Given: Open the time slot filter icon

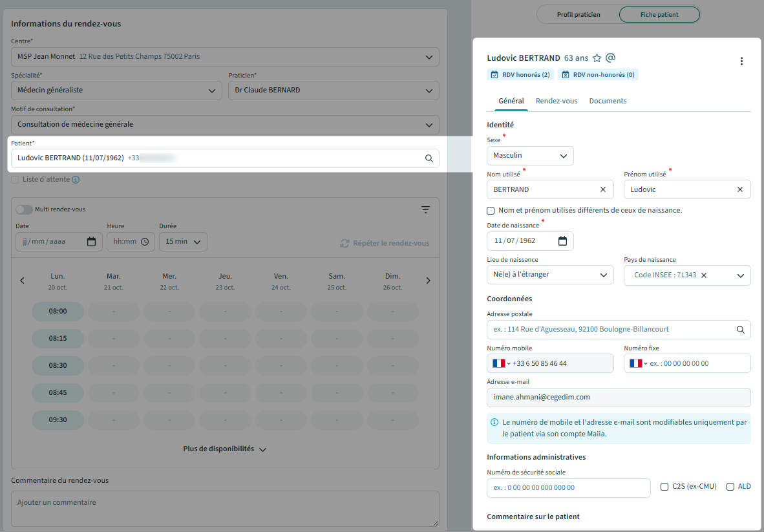Looking at the screenshot, I should coord(425,209).
